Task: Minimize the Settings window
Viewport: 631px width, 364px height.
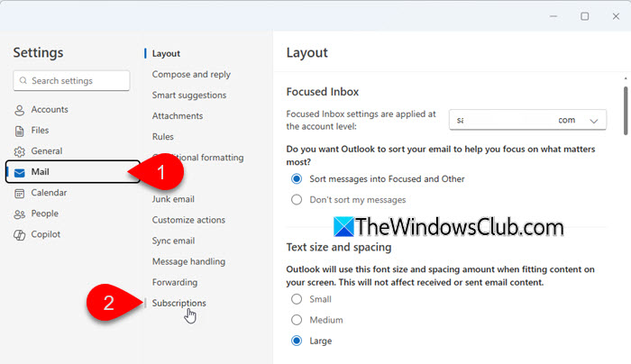Action: point(553,16)
